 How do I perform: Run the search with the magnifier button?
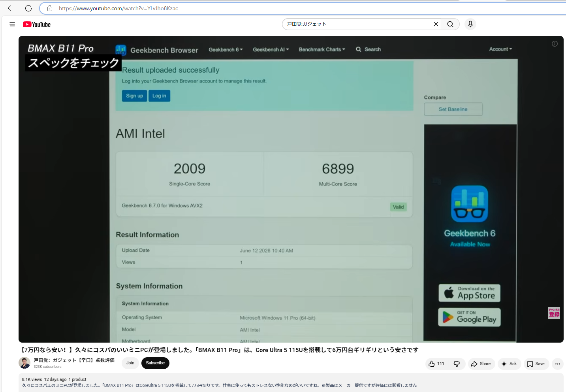450,24
